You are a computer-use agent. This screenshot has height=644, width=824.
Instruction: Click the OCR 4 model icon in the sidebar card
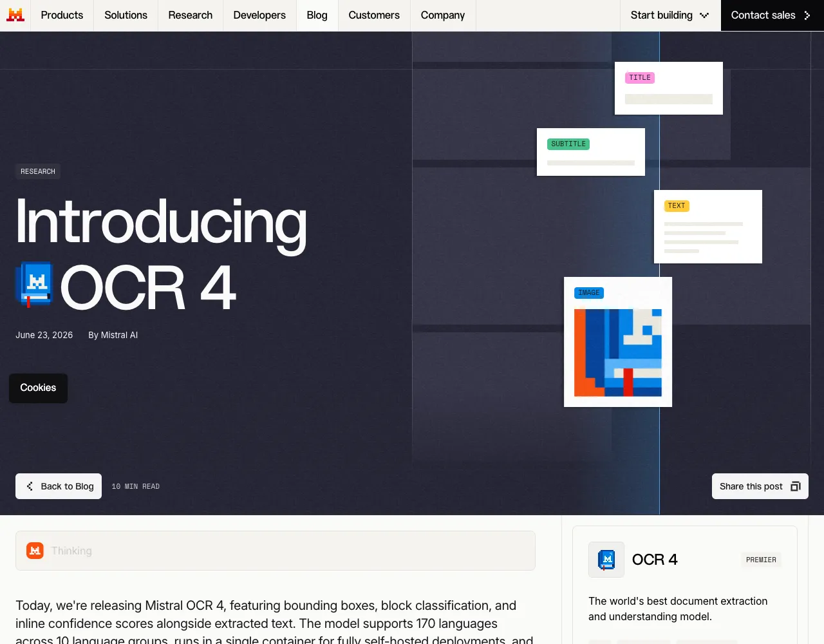pyautogui.click(x=606, y=560)
